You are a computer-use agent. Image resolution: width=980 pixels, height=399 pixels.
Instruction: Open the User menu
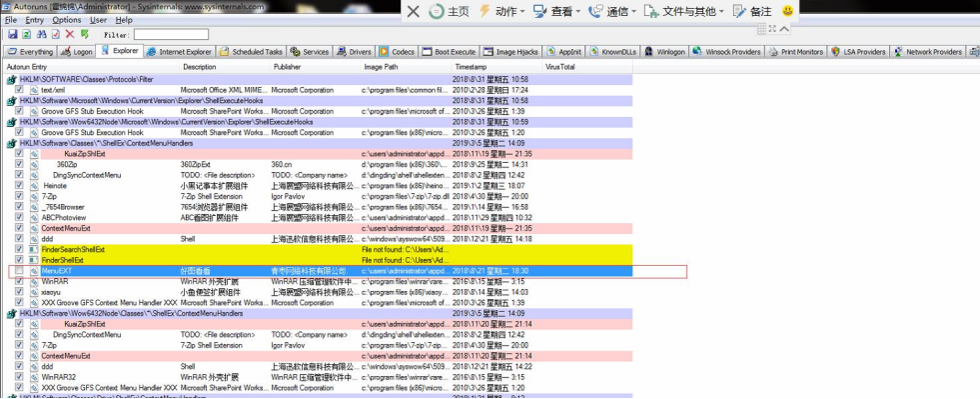point(98,20)
